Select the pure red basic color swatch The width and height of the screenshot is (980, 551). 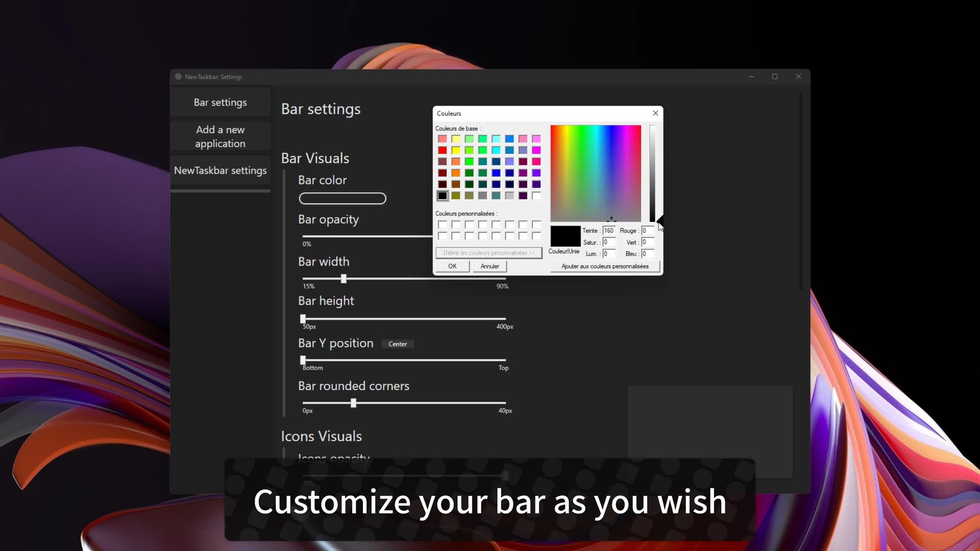click(442, 150)
